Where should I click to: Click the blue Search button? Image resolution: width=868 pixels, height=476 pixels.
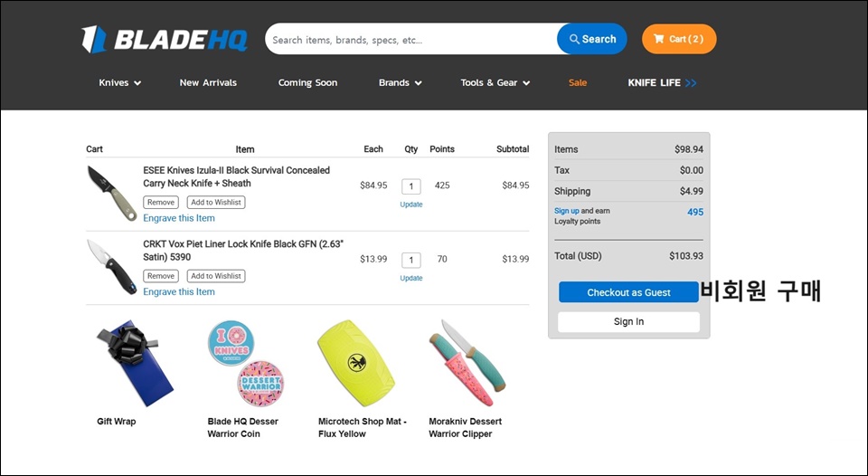(592, 39)
